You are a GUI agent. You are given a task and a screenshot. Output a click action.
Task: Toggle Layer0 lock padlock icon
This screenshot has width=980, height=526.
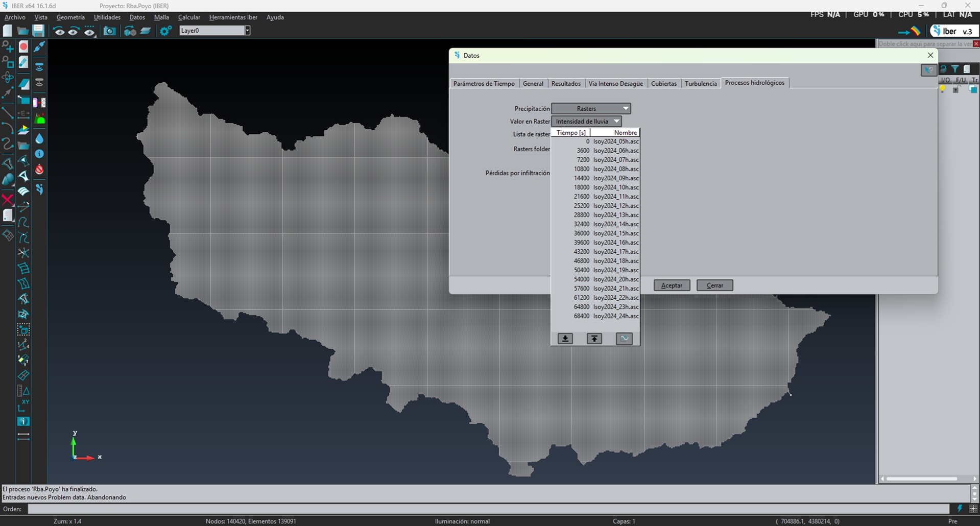(x=957, y=89)
